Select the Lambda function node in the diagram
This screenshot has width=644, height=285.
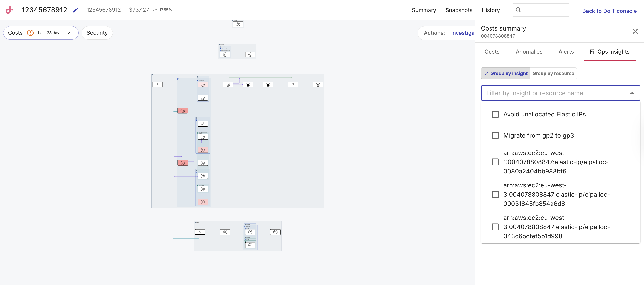(x=158, y=84)
